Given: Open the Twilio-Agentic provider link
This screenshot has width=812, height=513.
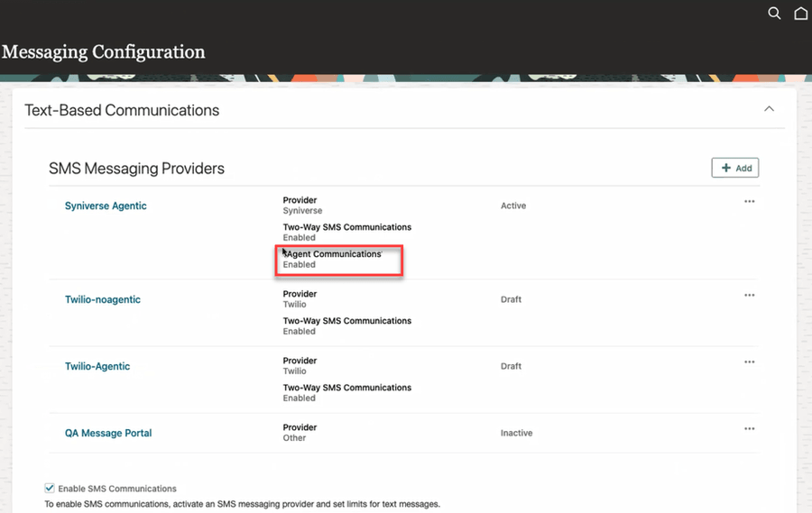Looking at the screenshot, I should click(97, 367).
